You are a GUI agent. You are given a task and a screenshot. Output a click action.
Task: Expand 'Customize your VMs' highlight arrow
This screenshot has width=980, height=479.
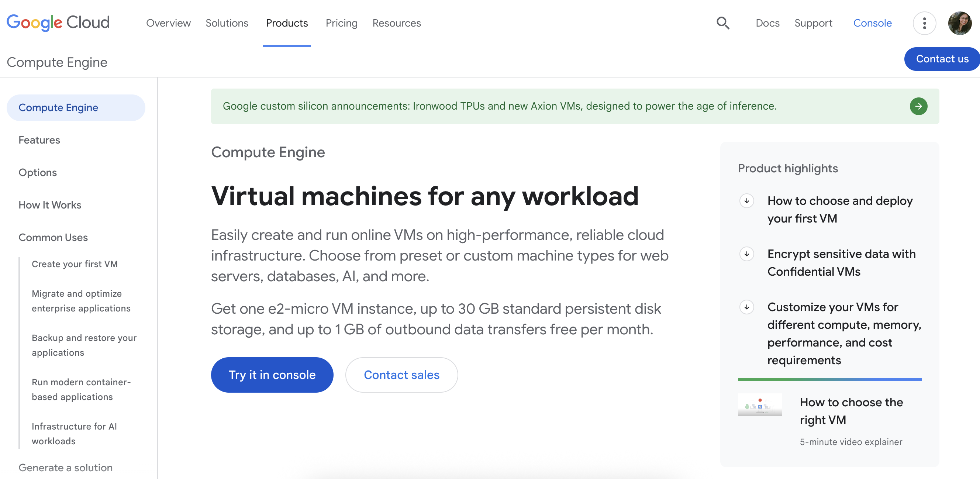746,307
